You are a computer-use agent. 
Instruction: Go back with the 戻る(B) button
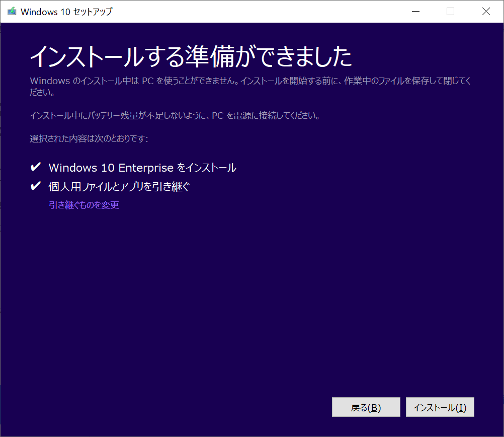(x=366, y=407)
